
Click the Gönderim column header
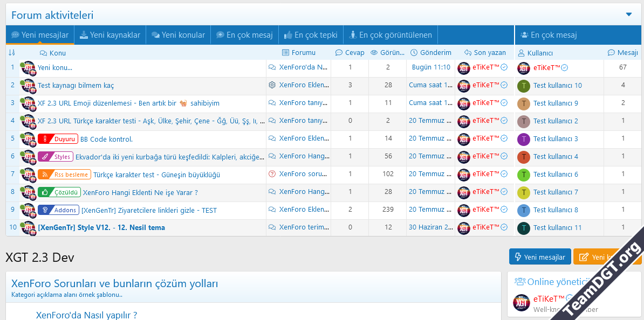click(x=431, y=52)
